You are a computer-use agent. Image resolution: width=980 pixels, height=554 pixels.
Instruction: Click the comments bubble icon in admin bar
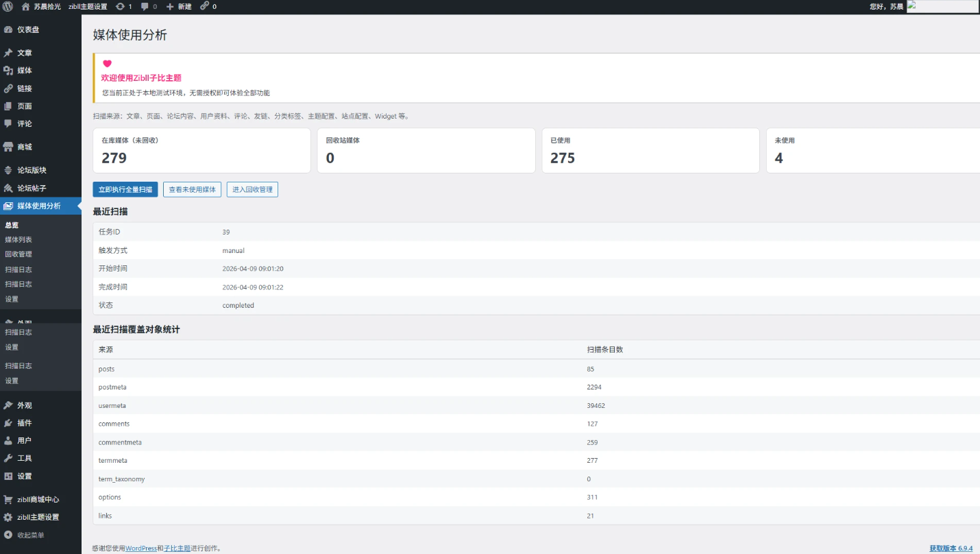(145, 6)
